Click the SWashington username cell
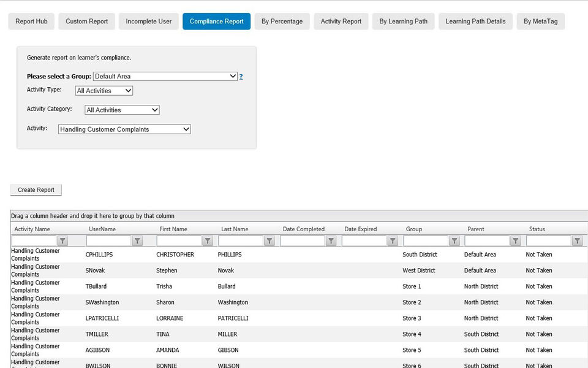 tap(102, 302)
